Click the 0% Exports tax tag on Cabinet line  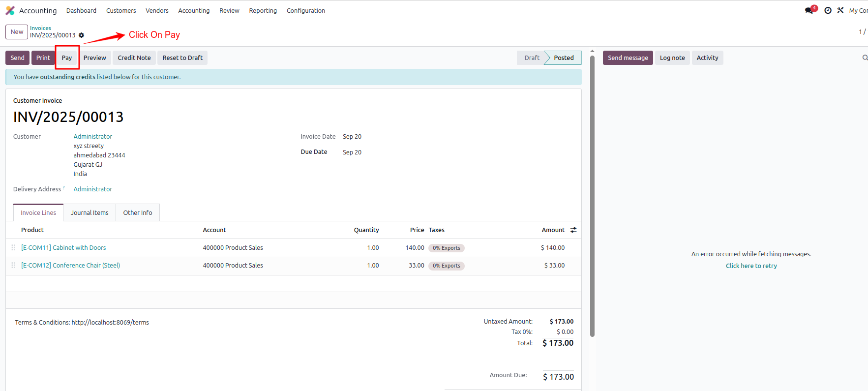(447, 248)
